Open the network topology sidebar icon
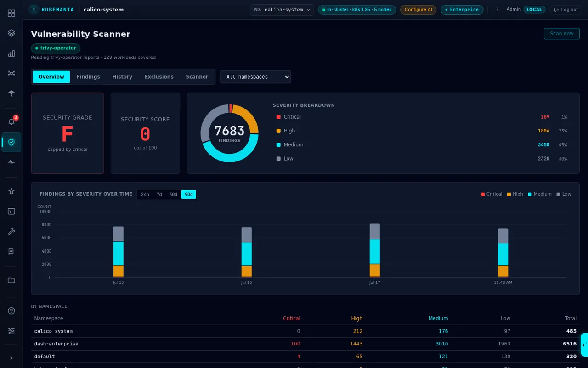 tap(11, 73)
